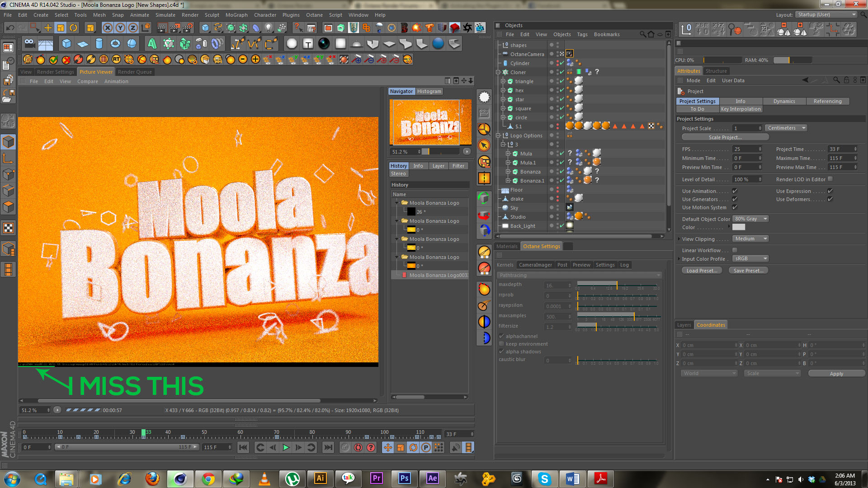Toggle the Use Animation checkbox
The height and width of the screenshot is (488, 868).
(x=735, y=191)
